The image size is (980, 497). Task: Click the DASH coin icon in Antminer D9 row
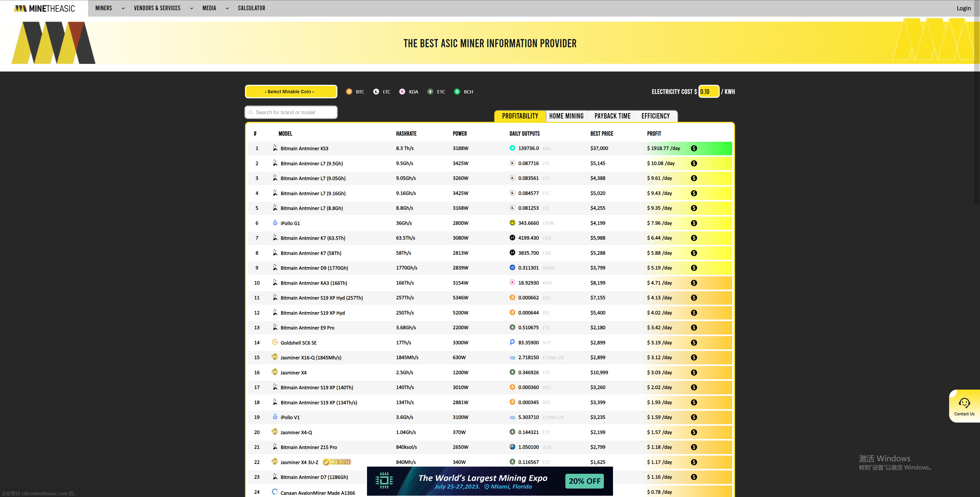click(512, 268)
